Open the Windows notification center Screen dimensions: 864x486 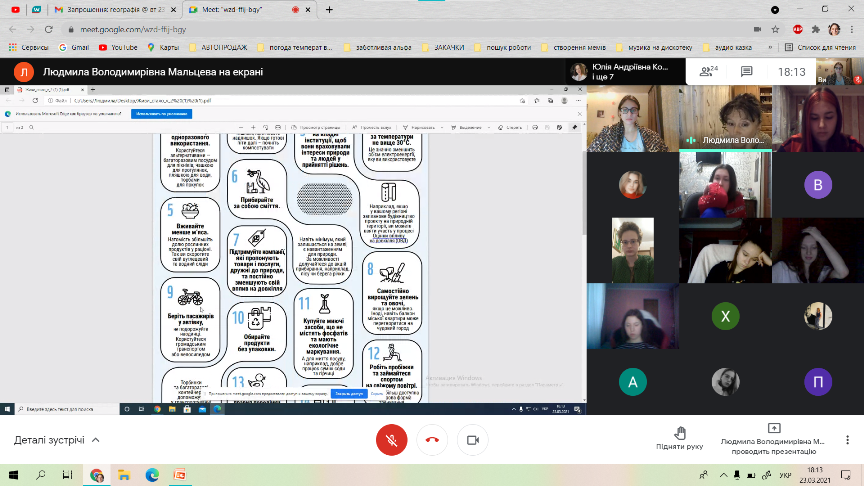click(x=846, y=475)
